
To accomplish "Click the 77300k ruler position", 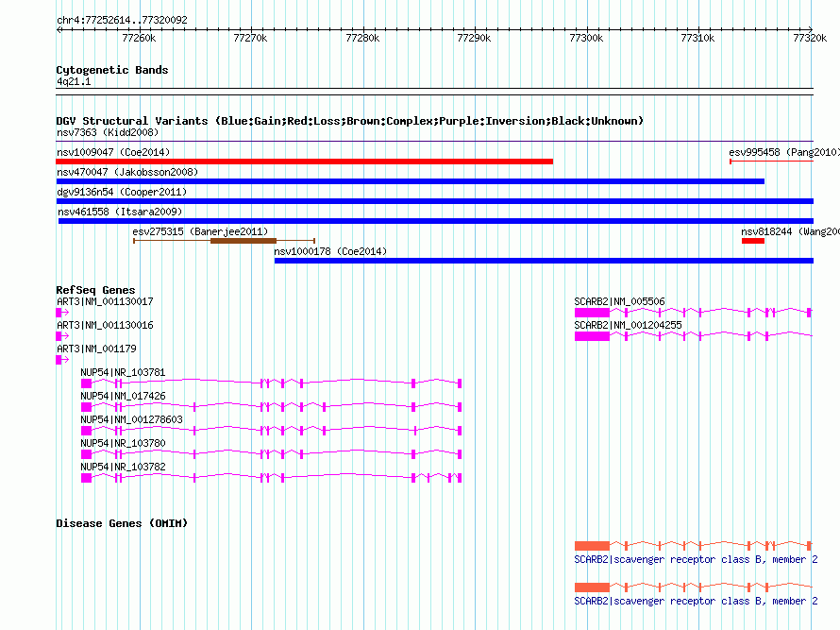I will coord(586,38).
